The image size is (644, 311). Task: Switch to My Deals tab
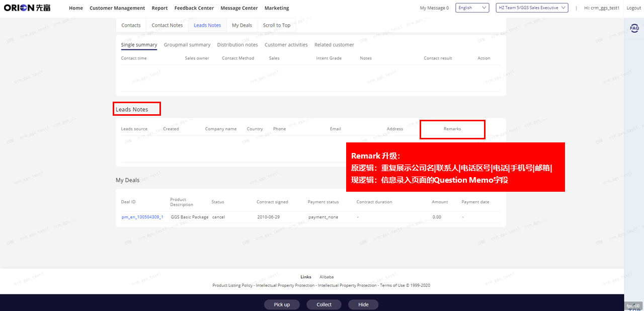tap(242, 25)
